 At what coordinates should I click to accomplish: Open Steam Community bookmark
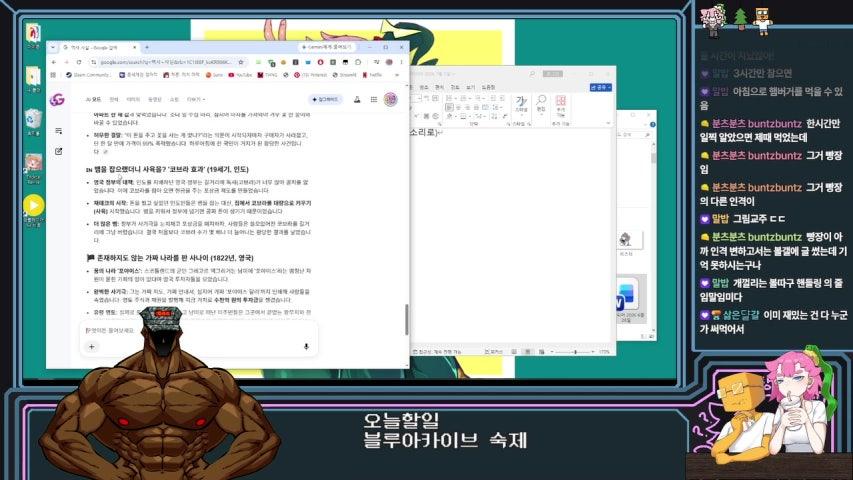[x=87, y=75]
